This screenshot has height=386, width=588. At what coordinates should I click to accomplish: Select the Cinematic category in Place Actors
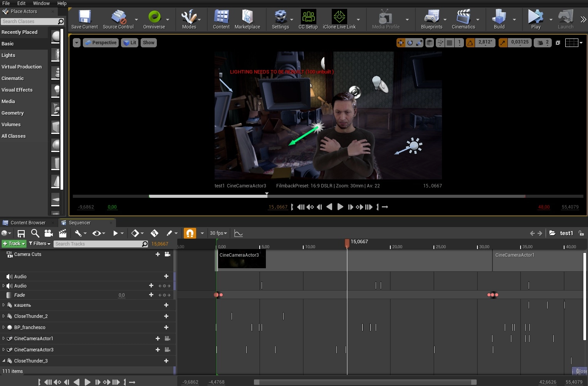24,78
